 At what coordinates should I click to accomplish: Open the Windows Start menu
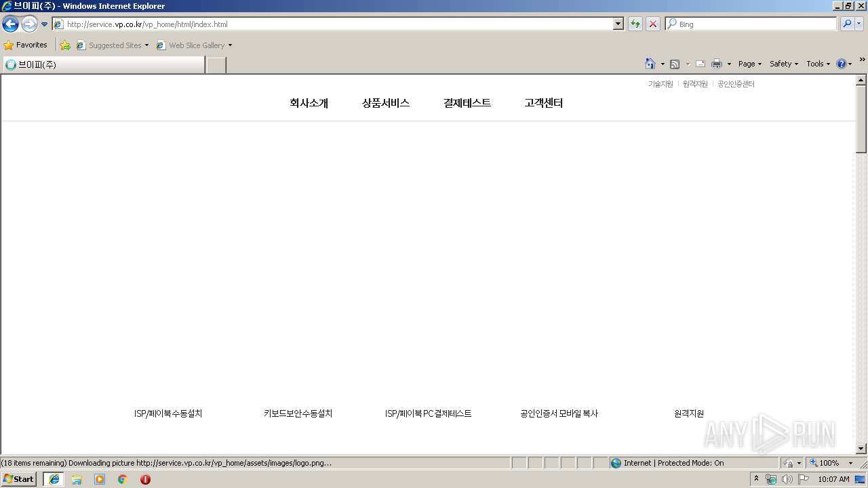coord(18,479)
